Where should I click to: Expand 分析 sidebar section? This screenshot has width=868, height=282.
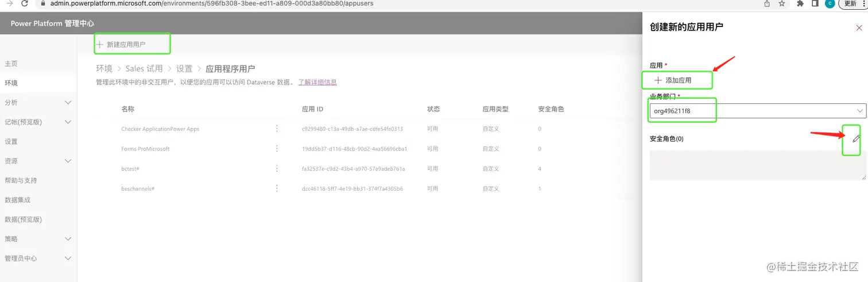(x=38, y=103)
